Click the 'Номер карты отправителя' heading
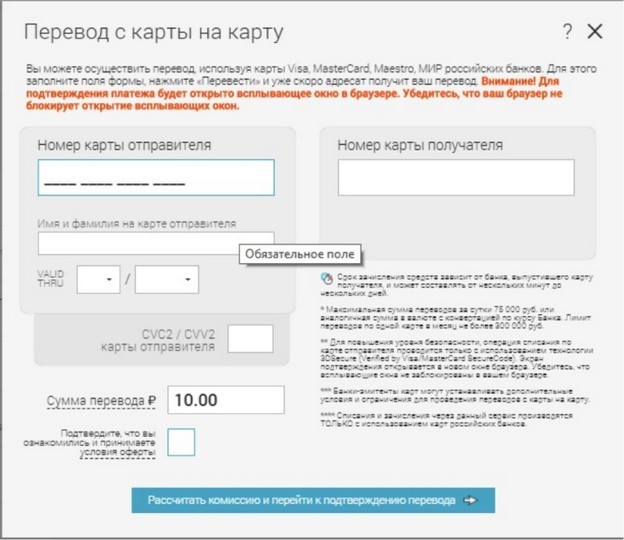 tap(124, 145)
